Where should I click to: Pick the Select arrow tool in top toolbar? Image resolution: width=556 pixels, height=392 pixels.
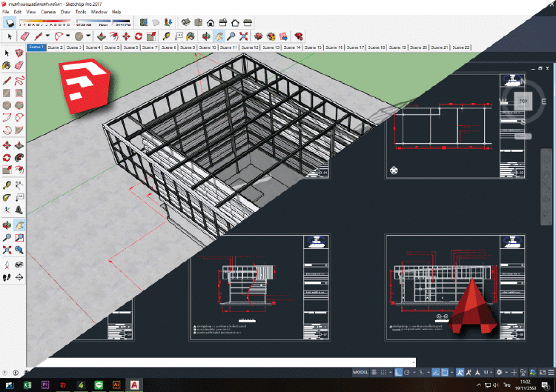(9, 36)
